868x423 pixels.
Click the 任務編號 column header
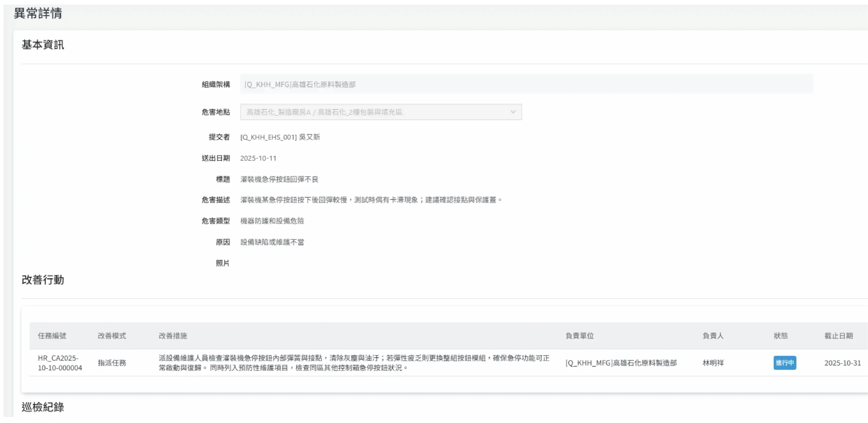point(52,336)
